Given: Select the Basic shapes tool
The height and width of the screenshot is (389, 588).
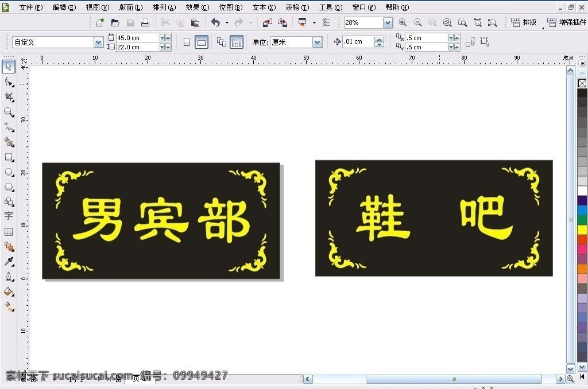Looking at the screenshot, I should point(9,201).
